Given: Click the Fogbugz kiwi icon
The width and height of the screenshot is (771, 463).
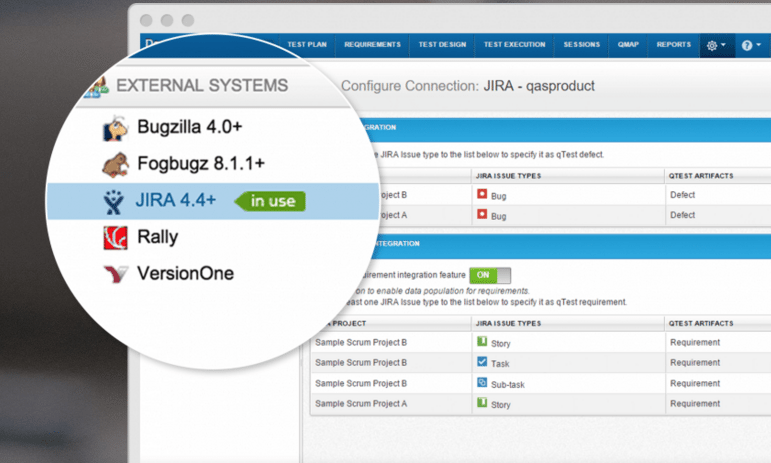Looking at the screenshot, I should (x=116, y=165).
